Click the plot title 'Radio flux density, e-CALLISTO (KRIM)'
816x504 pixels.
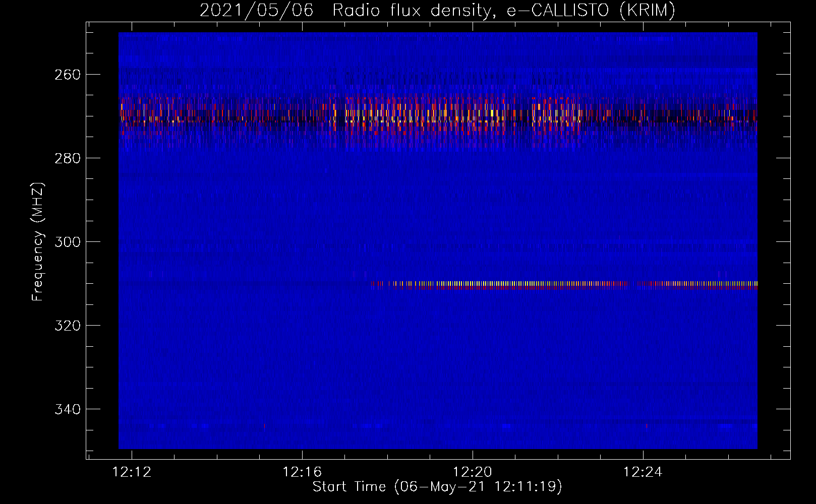point(503,11)
